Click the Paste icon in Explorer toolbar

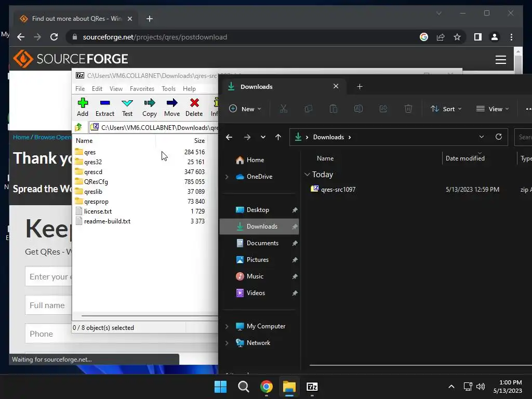(334, 109)
